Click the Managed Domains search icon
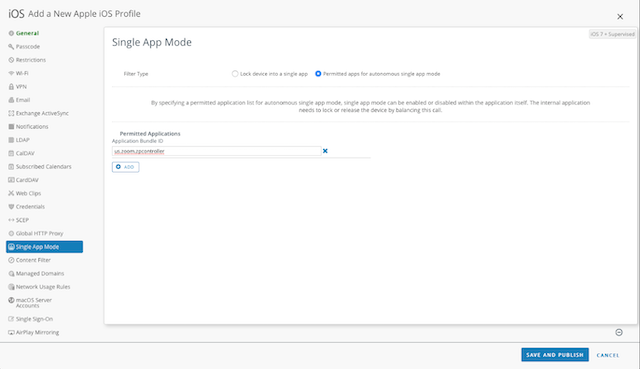 tap(11, 273)
